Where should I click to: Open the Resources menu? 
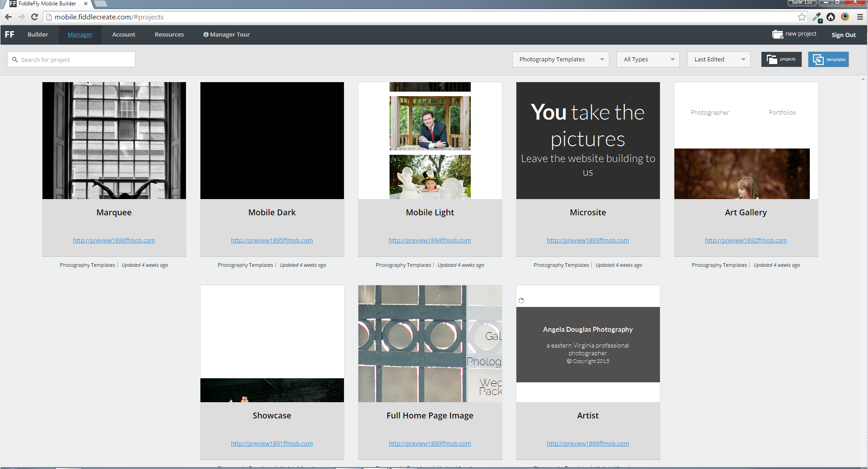169,34
